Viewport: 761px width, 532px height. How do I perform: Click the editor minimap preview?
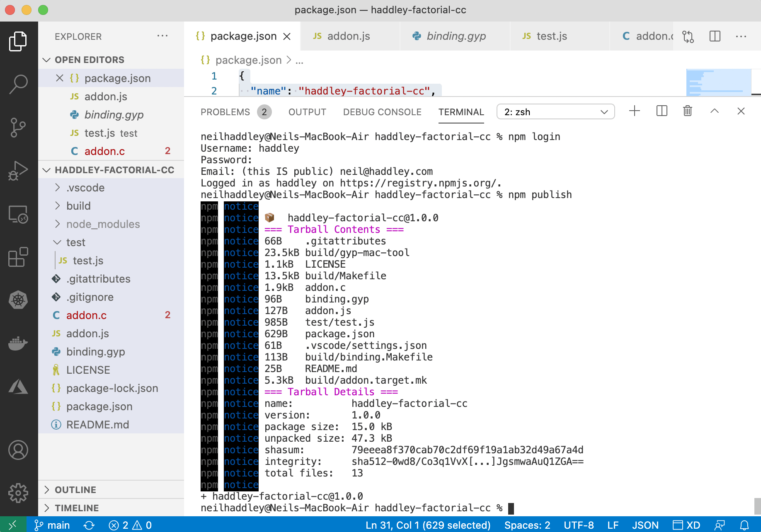coord(718,82)
